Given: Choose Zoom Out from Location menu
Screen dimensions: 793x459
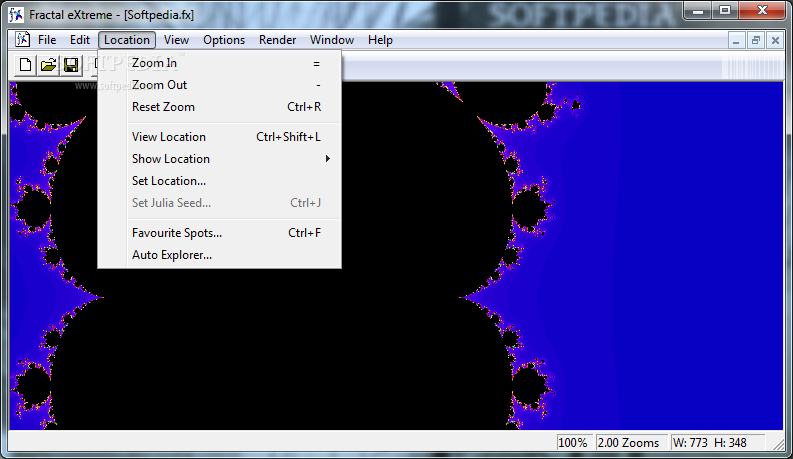Looking at the screenshot, I should click(219, 85).
